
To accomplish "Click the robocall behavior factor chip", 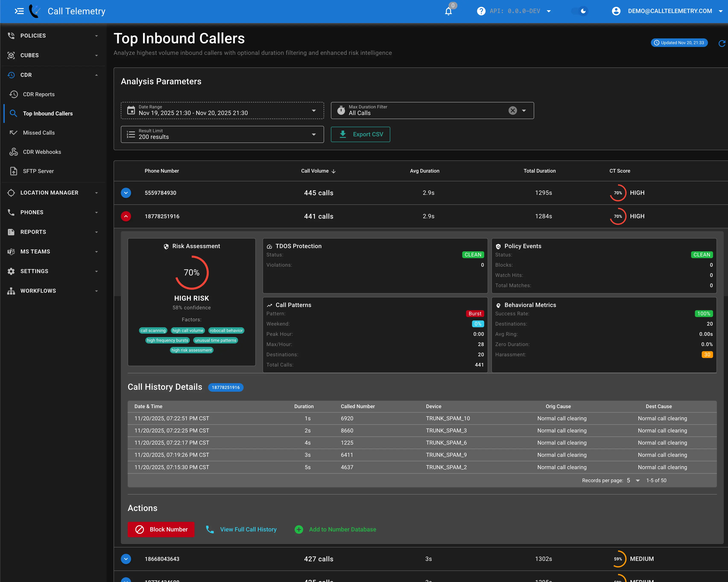I will click(226, 331).
